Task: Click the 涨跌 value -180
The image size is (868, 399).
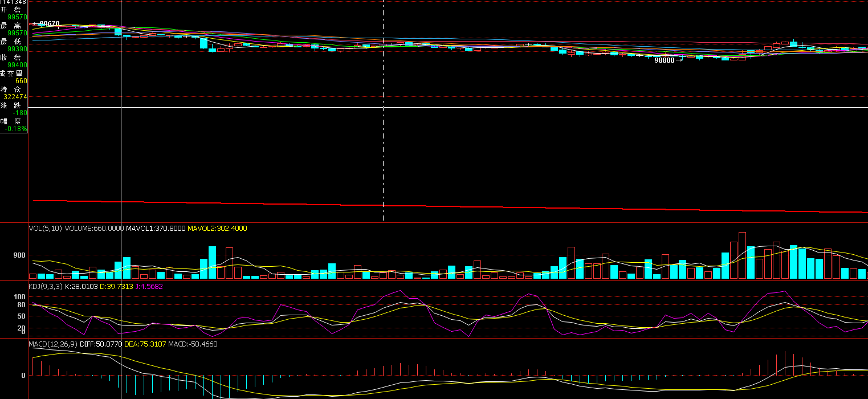Action: (x=21, y=113)
